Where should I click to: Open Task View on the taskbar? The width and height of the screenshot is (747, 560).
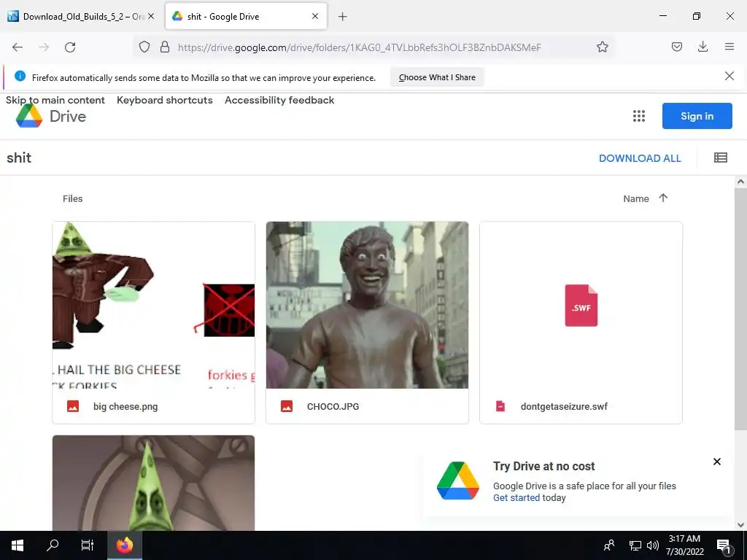click(88, 545)
